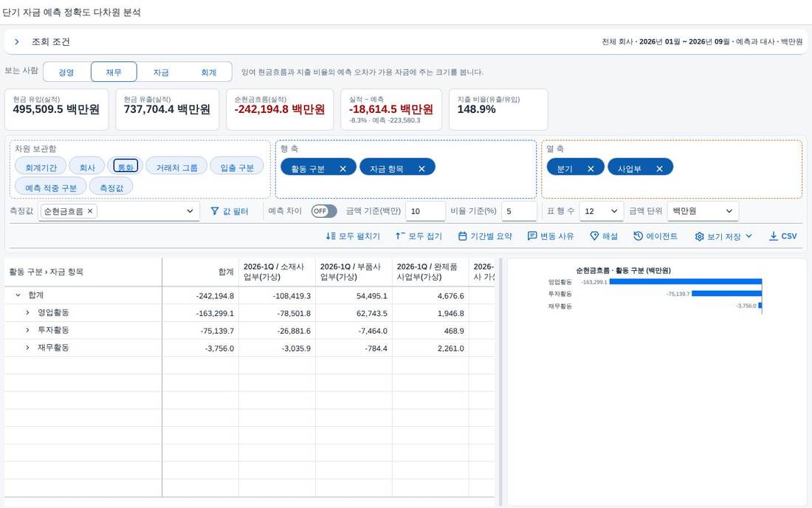Click the 재무활동 bar in chart

pos(760,306)
